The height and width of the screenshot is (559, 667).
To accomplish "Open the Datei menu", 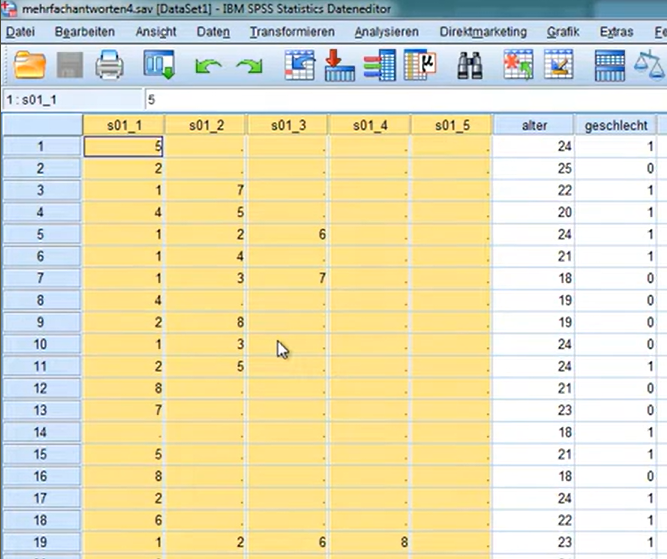I will [20, 32].
